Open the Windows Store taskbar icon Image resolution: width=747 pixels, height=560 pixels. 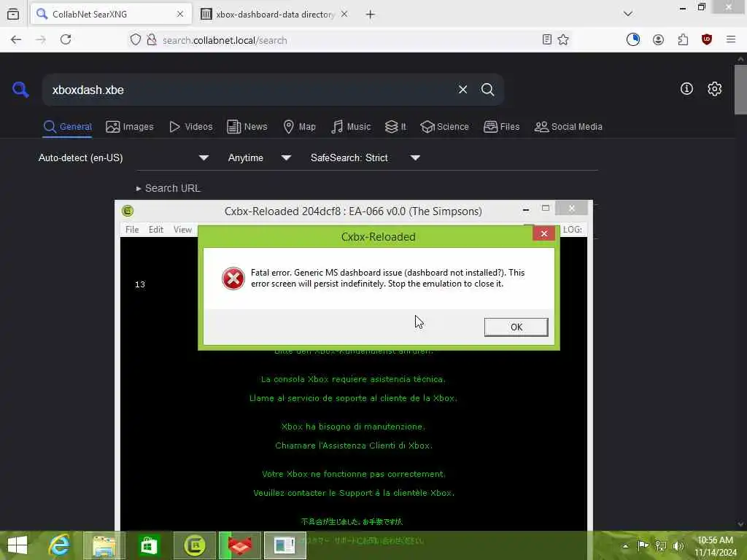pos(148,545)
